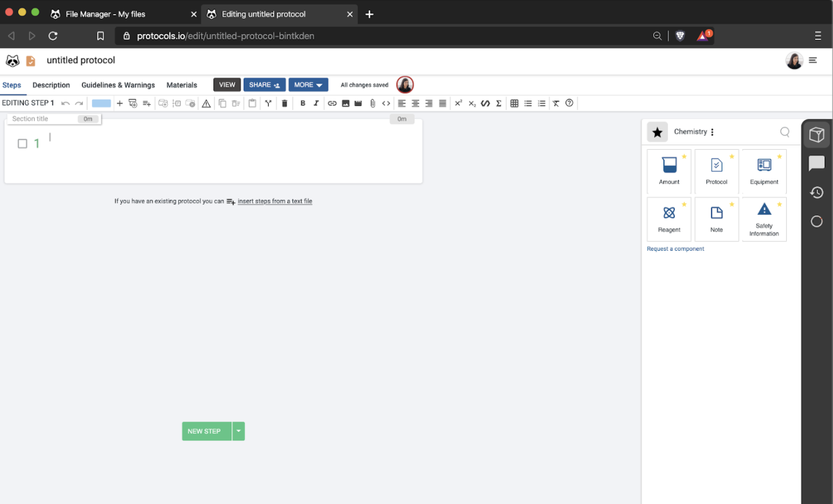The image size is (833, 504).
Task: Open the version history panel
Action: [x=816, y=192]
